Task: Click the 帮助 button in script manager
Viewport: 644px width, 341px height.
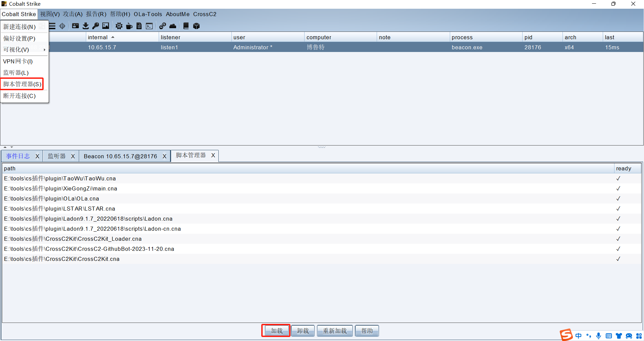Action: point(367,331)
